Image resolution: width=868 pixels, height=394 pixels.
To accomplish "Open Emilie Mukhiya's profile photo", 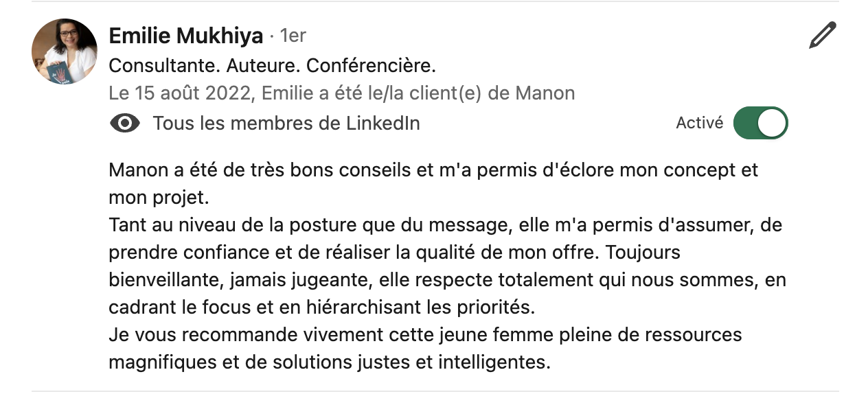I will pyautogui.click(x=65, y=51).
